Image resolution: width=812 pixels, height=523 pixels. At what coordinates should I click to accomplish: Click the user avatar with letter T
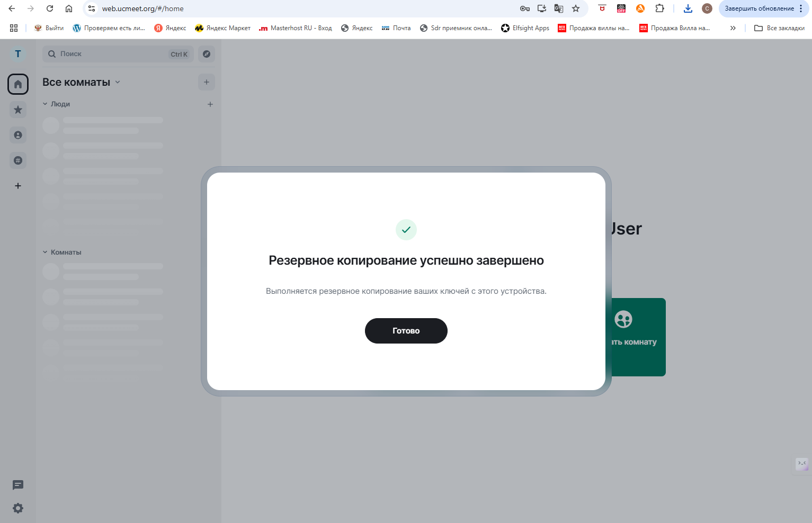click(17, 53)
